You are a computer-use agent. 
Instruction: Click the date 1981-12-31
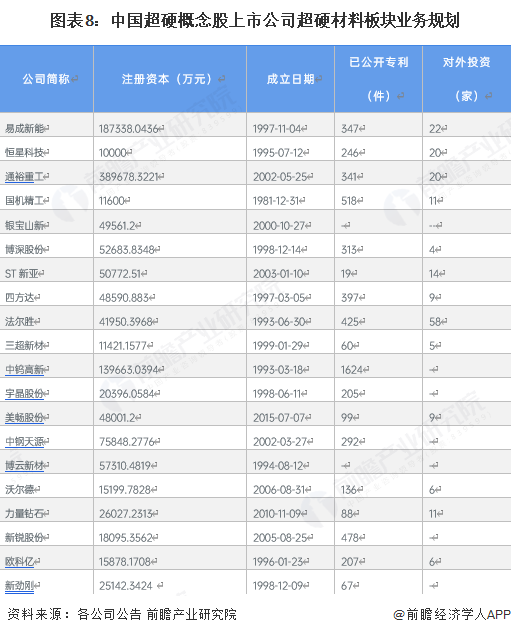[x=277, y=200]
